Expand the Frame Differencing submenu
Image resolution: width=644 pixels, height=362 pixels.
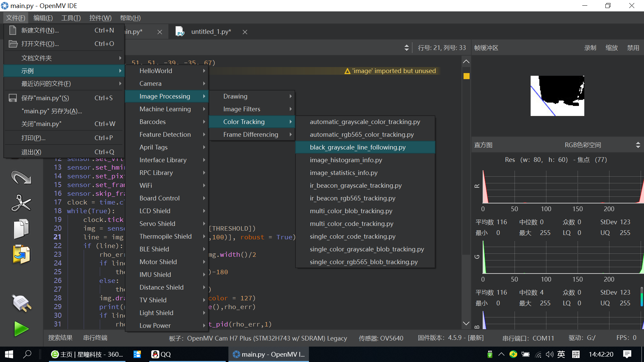pos(252,134)
